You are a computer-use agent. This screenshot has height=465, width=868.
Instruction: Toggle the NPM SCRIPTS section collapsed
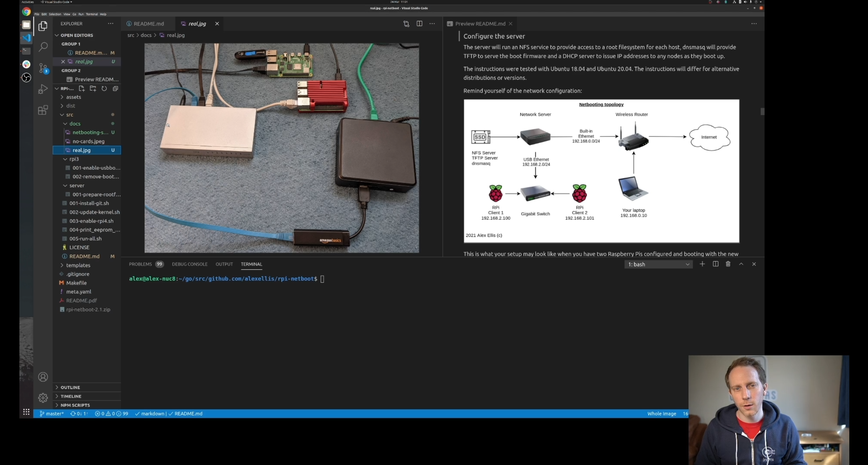[75, 405]
